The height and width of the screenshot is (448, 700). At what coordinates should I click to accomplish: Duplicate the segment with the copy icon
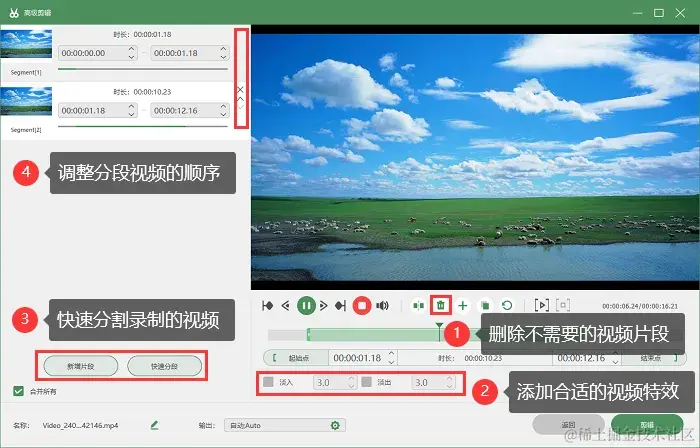point(485,306)
